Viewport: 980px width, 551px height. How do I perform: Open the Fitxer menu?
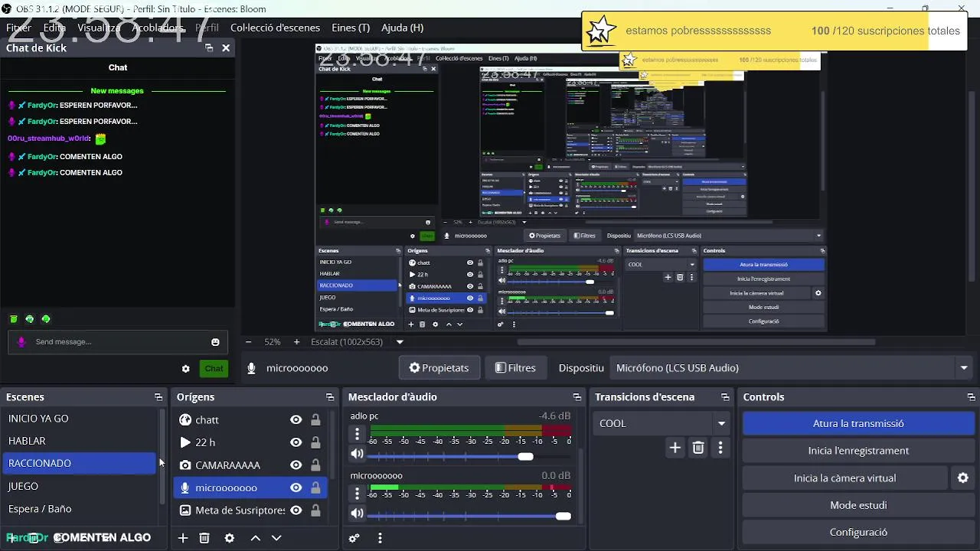click(x=19, y=28)
